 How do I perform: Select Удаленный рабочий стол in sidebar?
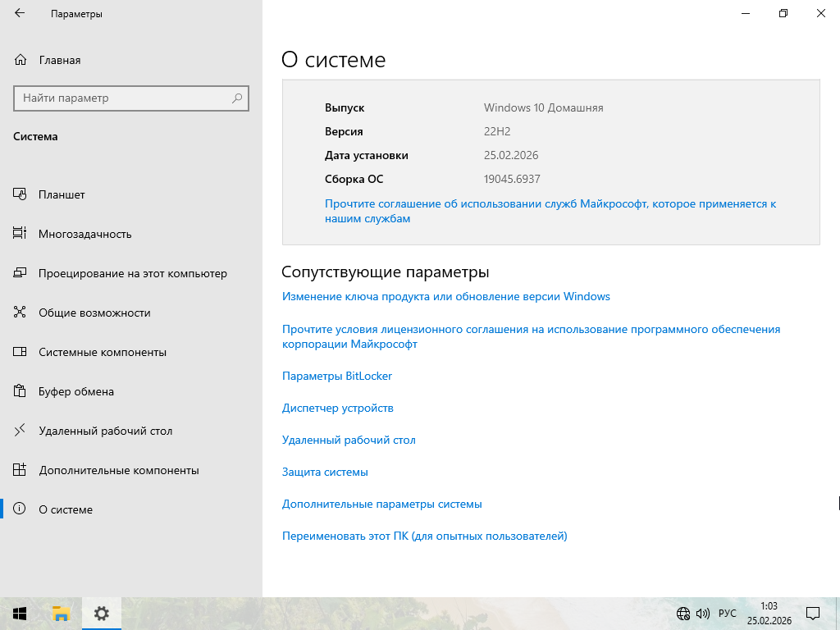click(105, 431)
